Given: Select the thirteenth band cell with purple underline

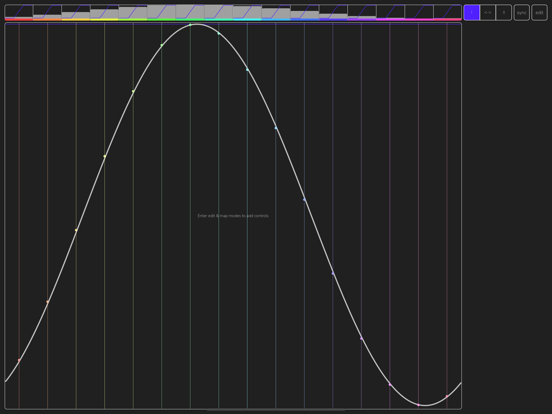Looking at the screenshot, I should (x=362, y=13).
